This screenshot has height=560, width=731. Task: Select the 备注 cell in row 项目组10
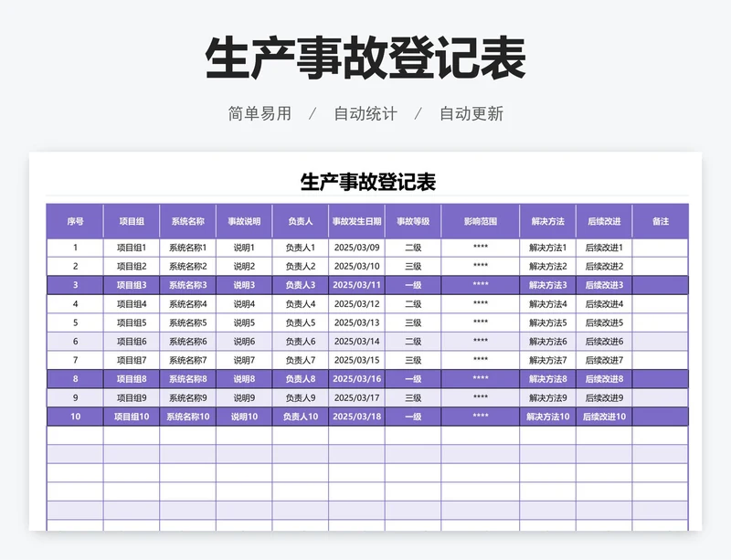click(660, 417)
